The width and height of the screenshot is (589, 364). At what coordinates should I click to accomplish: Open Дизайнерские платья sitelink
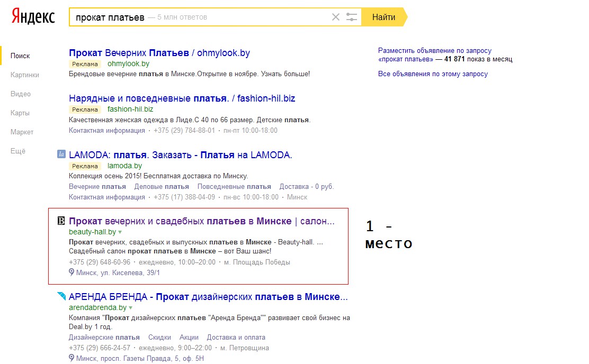[x=104, y=338]
